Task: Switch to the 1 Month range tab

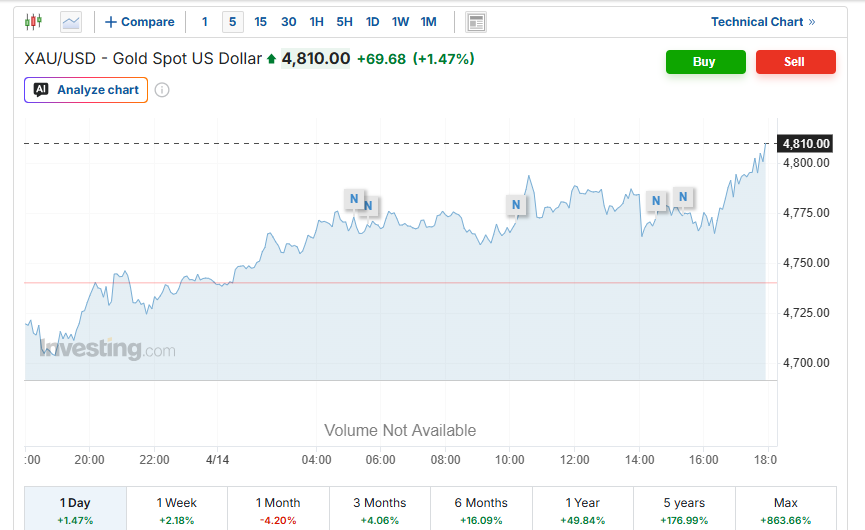Action: click(278, 509)
